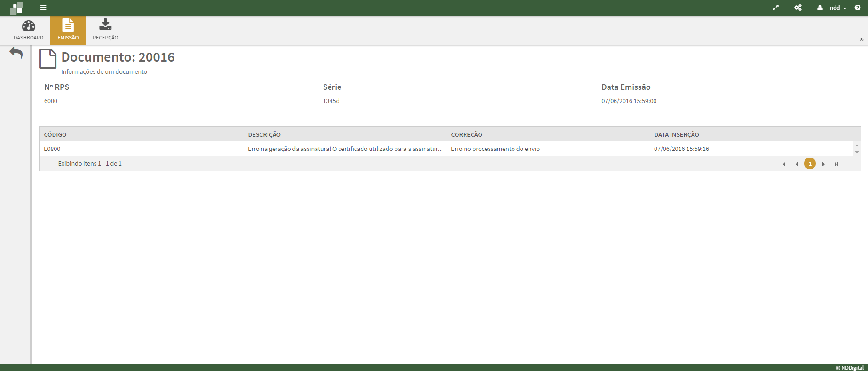Click the back arrow icon

(16, 53)
